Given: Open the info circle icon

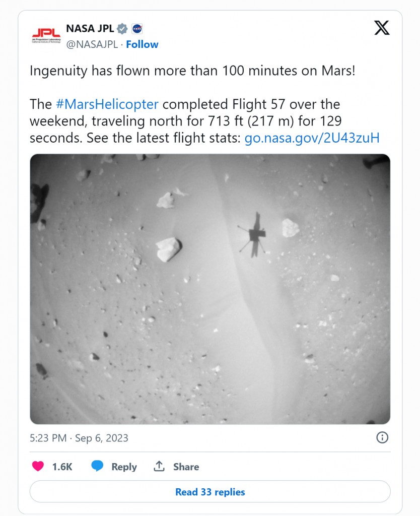Looking at the screenshot, I should tap(382, 437).
